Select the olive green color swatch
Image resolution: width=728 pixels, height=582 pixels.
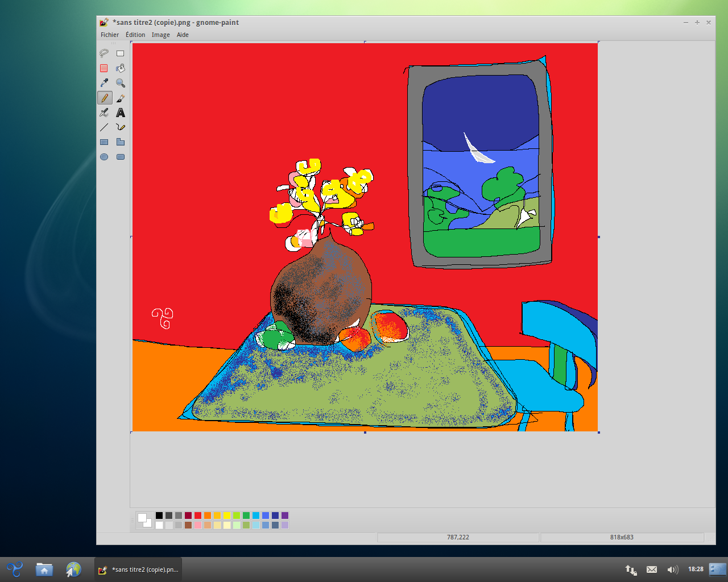tap(246, 525)
